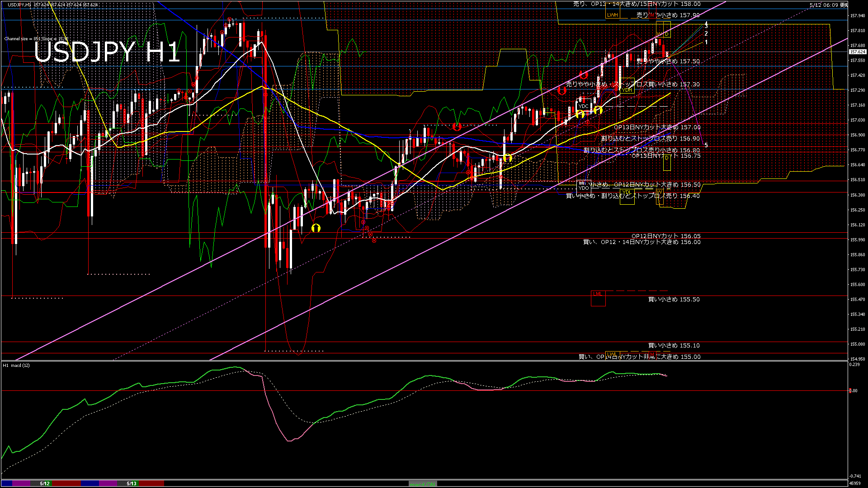
Task: Click the yellow circle marker near 156.10
Action: pyautogui.click(x=316, y=228)
